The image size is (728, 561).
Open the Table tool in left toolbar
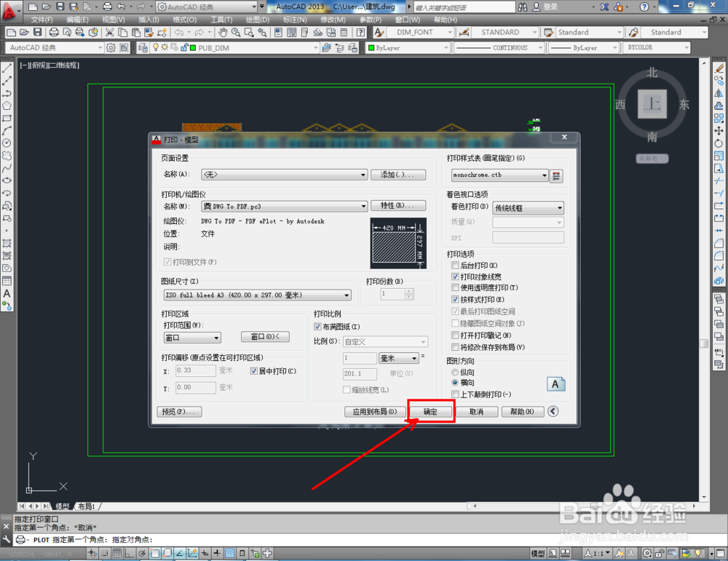pyautogui.click(x=7, y=281)
